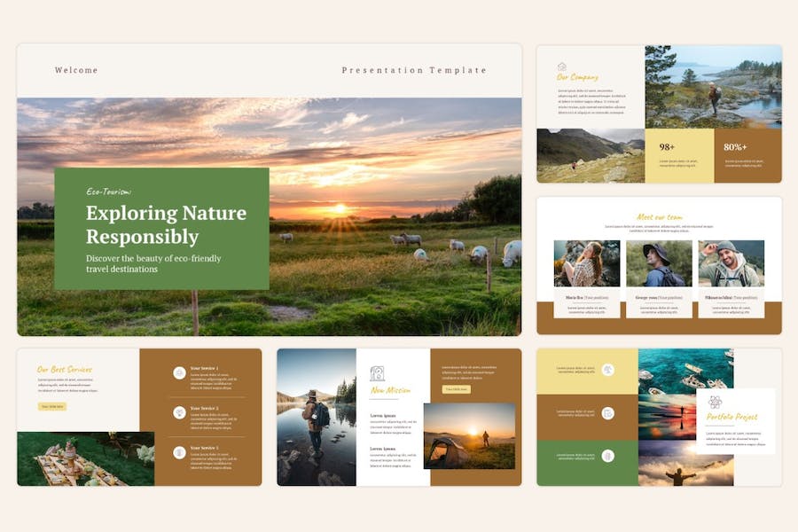
Task: Select the smiling man in beanie team photo
Action: (731, 263)
